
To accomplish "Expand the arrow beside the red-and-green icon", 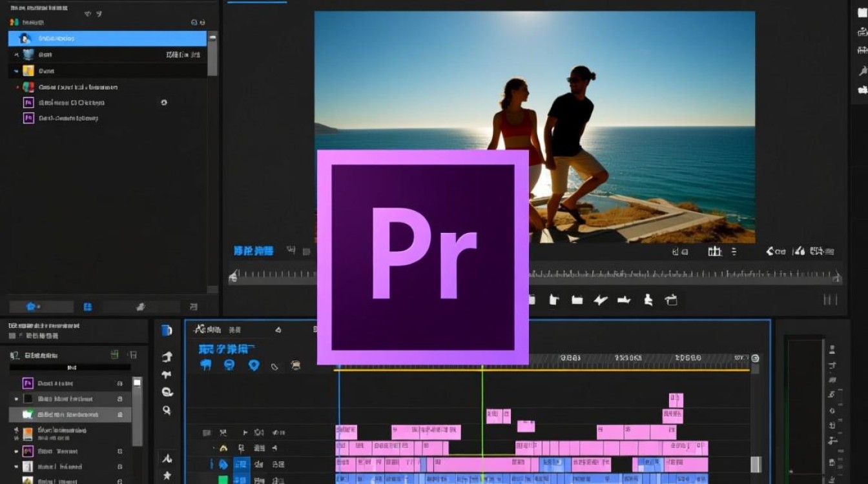I will coord(17,86).
